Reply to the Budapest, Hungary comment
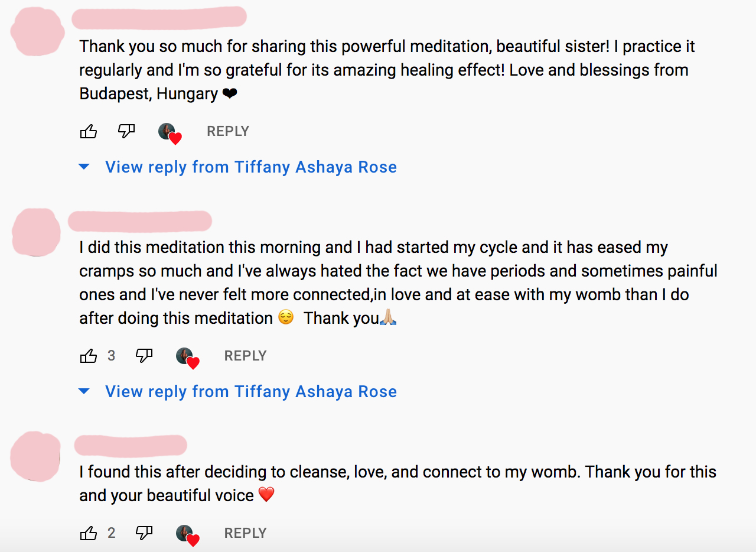The width and height of the screenshot is (756, 552). click(x=228, y=131)
